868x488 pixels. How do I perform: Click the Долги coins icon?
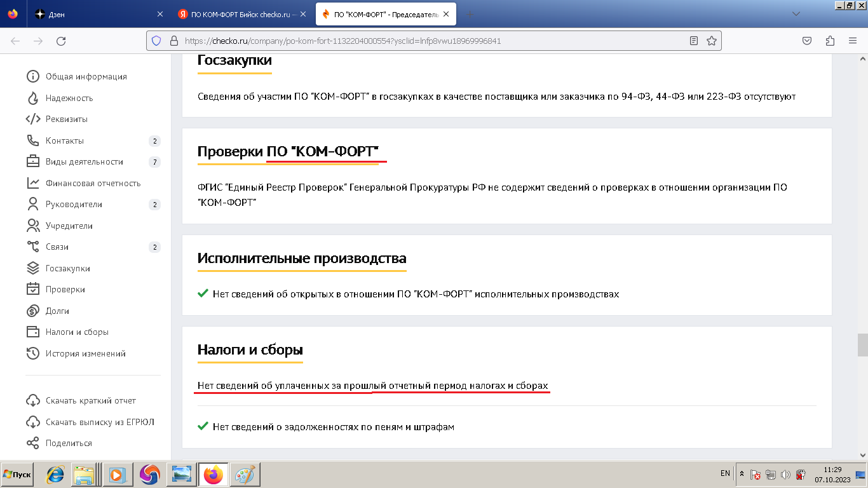click(x=33, y=311)
